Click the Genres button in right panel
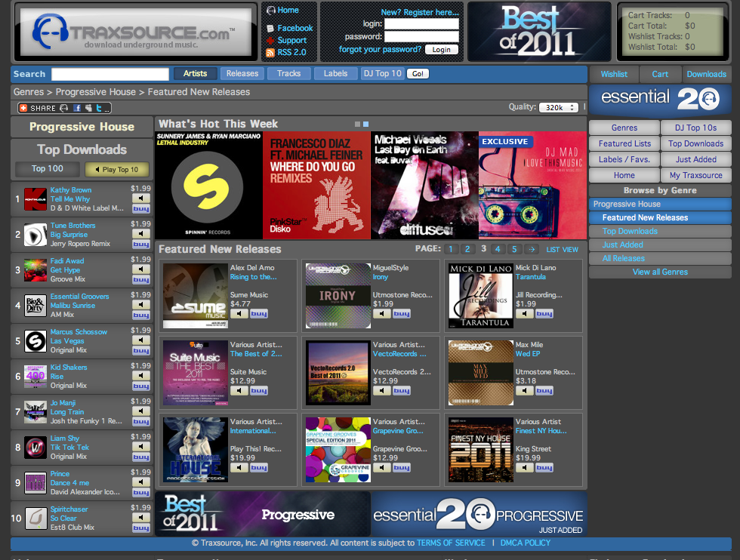Image resolution: width=740 pixels, height=560 pixels. [624, 128]
